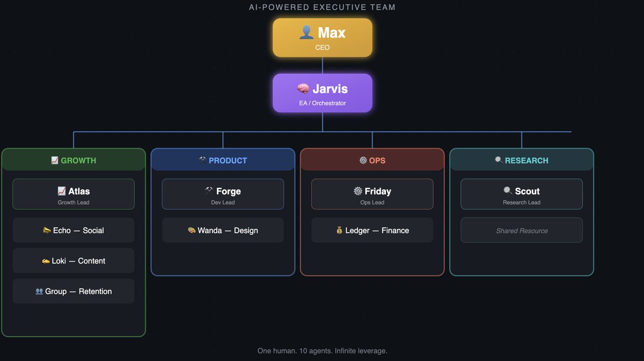The height and width of the screenshot is (361, 644).
Task: Open the Scout Research Lead card
Action: point(522,194)
